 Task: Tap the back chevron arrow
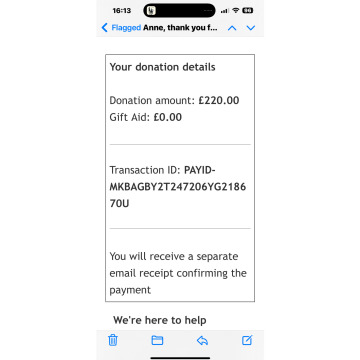[x=105, y=28]
